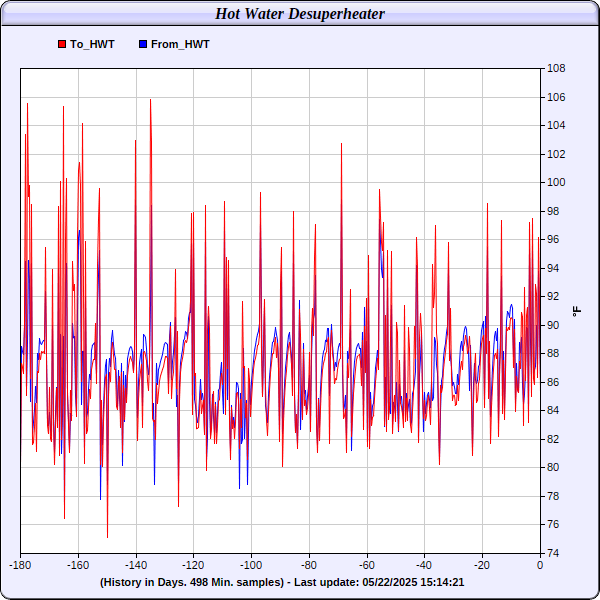Click the -180 x-axis label
The width and height of the screenshot is (600, 600).
pyautogui.click(x=20, y=565)
